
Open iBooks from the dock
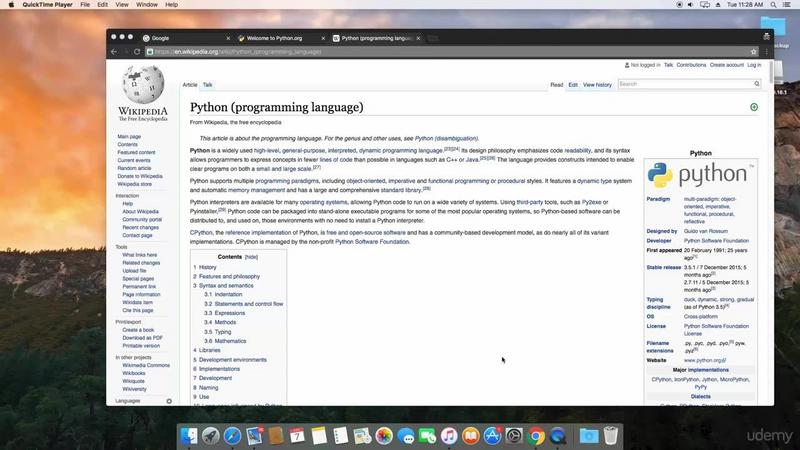point(471,436)
